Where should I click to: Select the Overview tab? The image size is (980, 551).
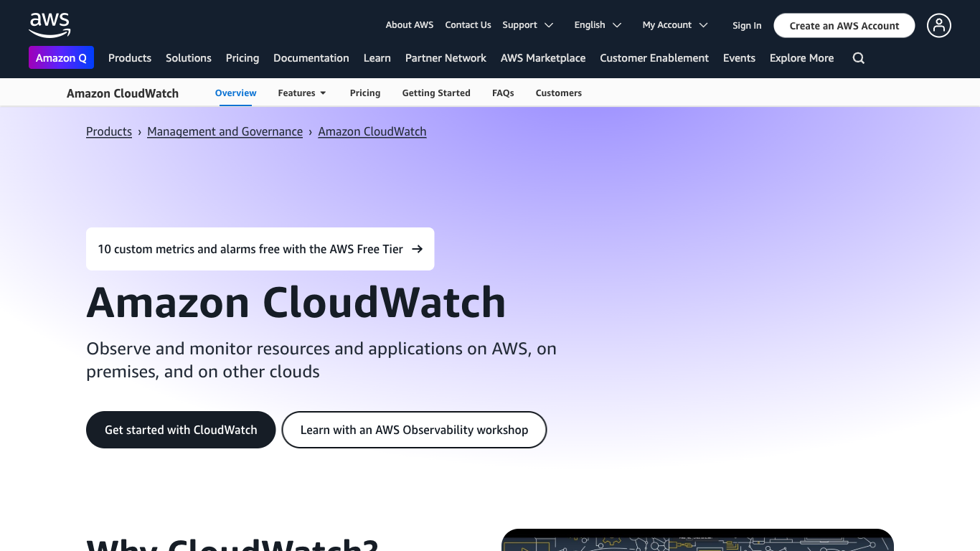(x=235, y=93)
